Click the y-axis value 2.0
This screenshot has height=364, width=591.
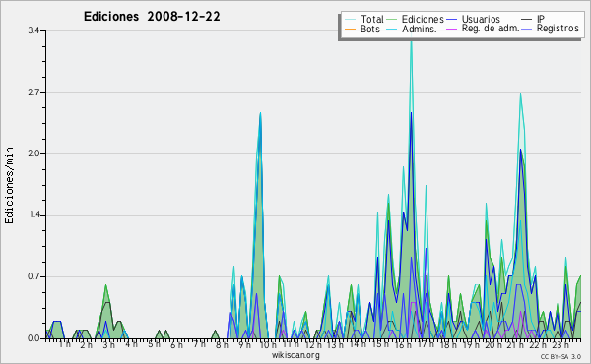coord(33,153)
